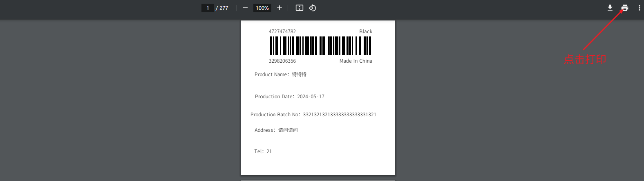
Task: Rotate the document counterclockwise
Action: click(x=313, y=8)
